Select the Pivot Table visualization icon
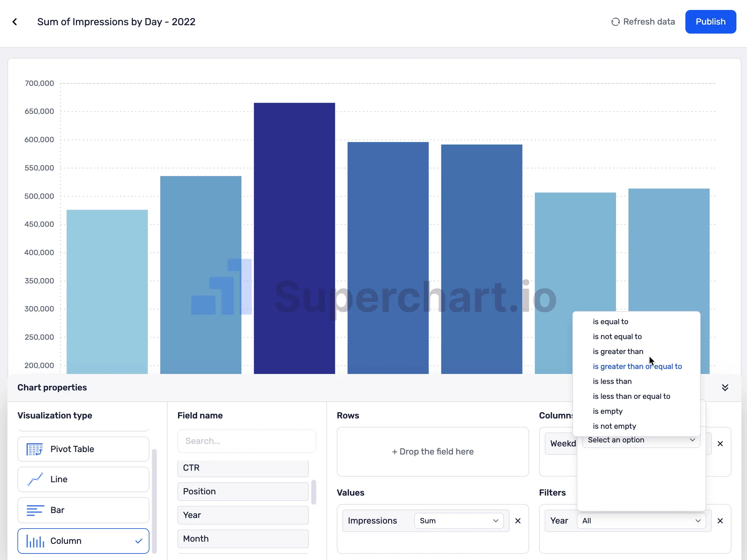The width and height of the screenshot is (747, 560). 35,449
